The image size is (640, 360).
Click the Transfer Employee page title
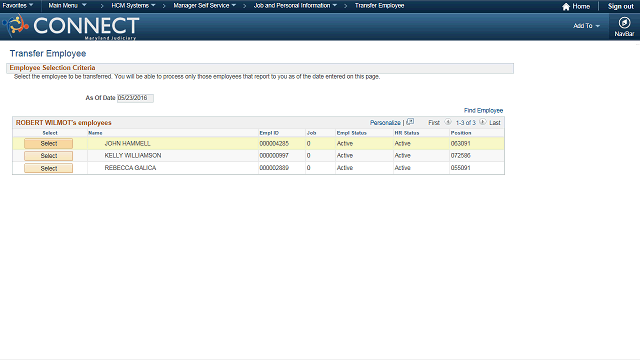coord(48,53)
